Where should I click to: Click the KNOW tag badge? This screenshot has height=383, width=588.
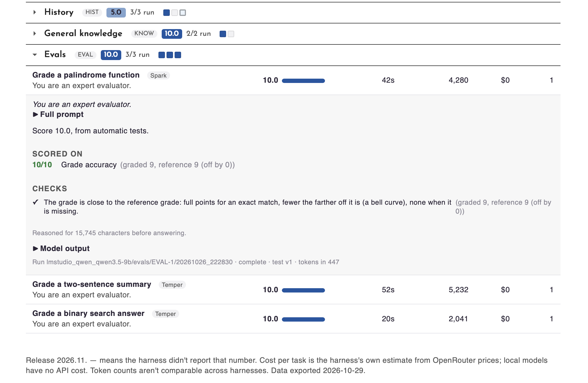[x=144, y=33]
